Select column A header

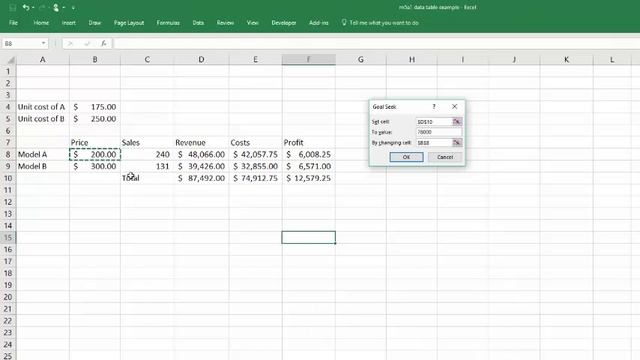[42, 60]
